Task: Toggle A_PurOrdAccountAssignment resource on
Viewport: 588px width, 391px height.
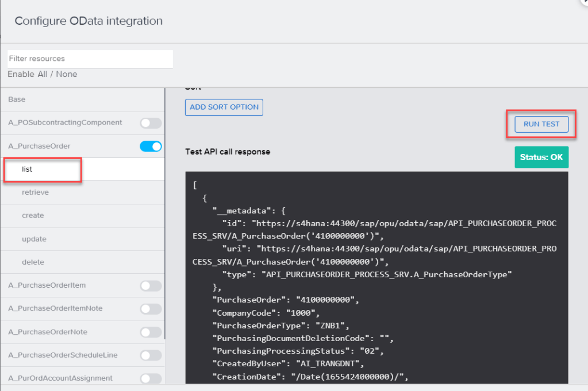Action: coord(151,378)
